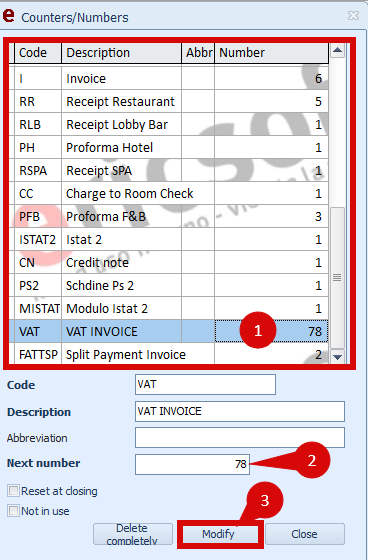Select the Receipt Restaurant row
This screenshot has height=560, width=368.
(168, 101)
